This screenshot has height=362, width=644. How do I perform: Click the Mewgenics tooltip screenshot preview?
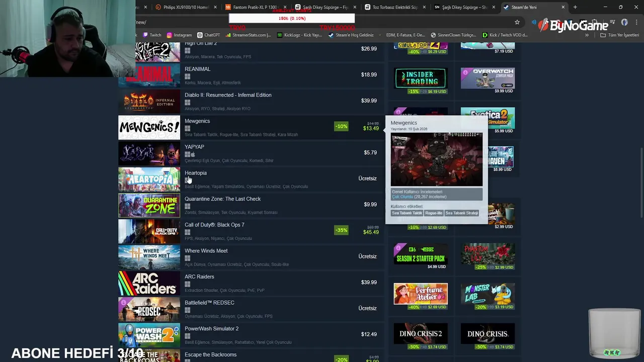coord(437,159)
